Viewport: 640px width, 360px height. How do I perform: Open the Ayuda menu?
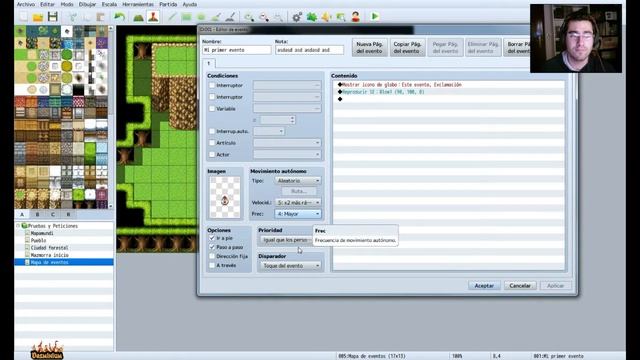pyautogui.click(x=189, y=4)
